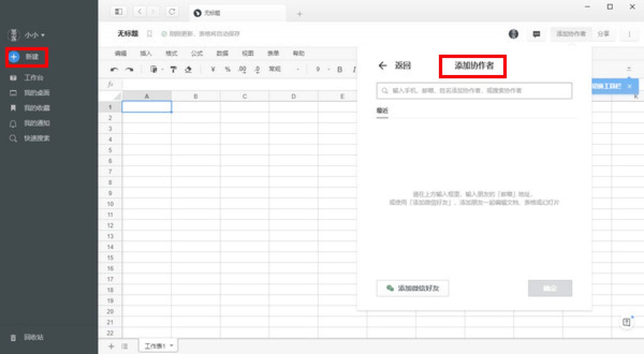644x354 pixels.
Task: Select cell A1
Action: (147, 107)
